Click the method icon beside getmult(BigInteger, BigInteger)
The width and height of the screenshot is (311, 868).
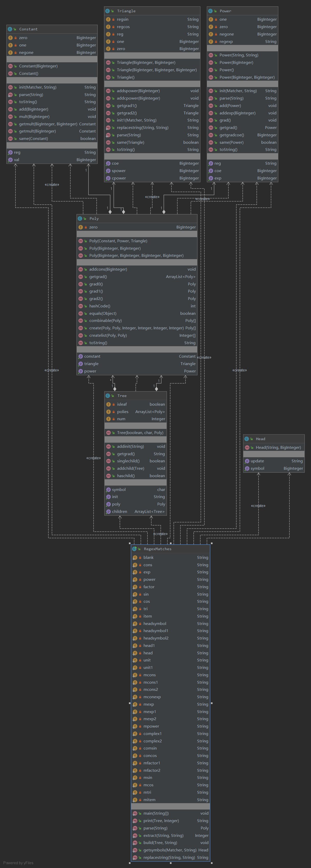10,124
